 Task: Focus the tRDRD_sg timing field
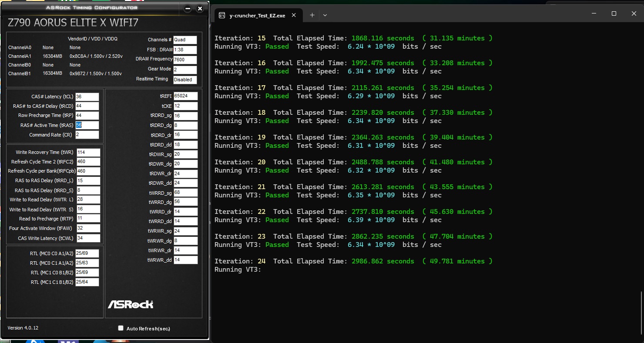click(x=185, y=116)
